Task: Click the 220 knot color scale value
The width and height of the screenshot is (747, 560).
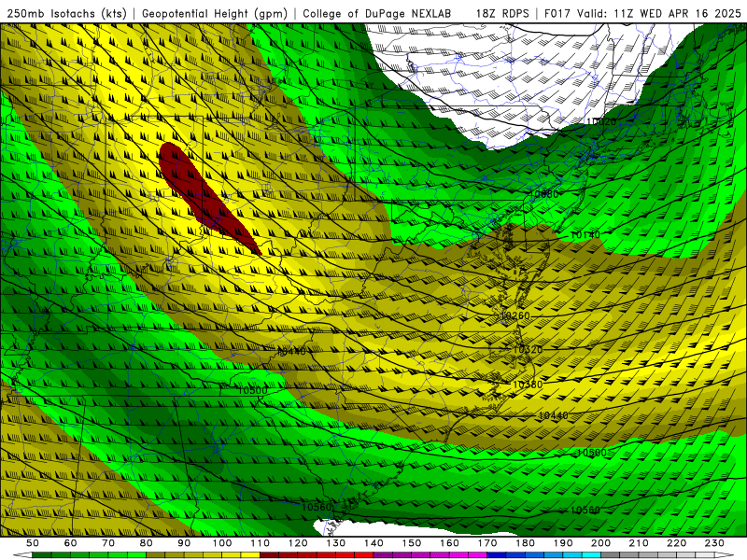Action: click(676, 543)
